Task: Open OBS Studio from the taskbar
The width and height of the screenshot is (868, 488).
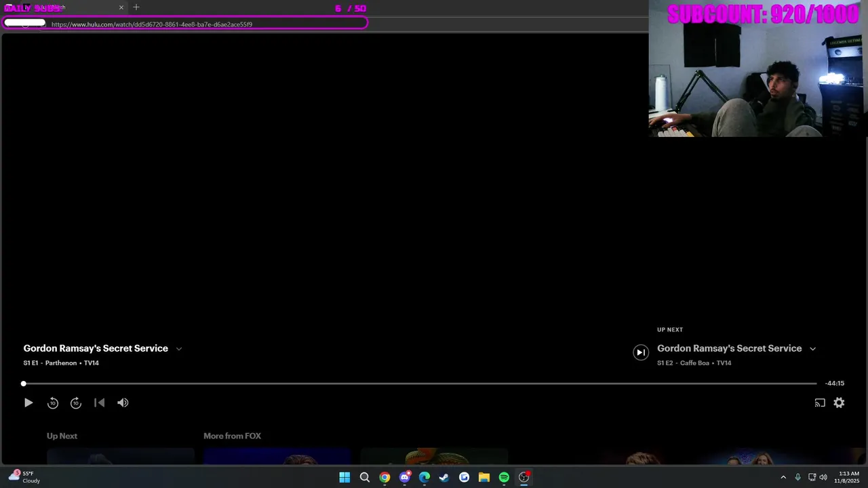Action: [x=524, y=477]
